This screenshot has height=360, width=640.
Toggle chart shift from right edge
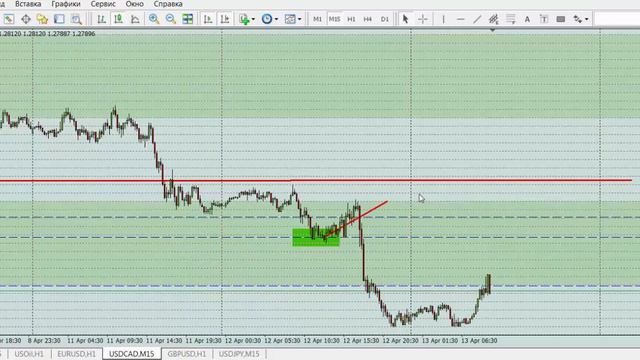click(225, 19)
